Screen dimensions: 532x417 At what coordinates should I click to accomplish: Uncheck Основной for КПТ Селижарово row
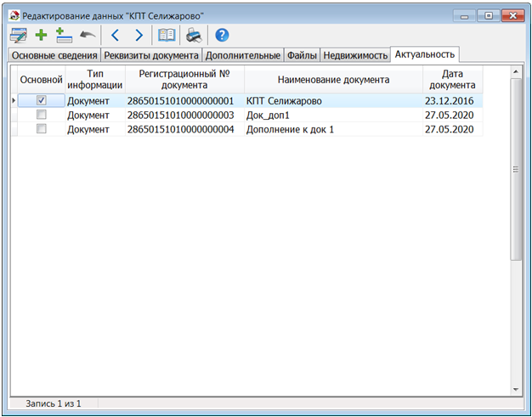point(41,100)
